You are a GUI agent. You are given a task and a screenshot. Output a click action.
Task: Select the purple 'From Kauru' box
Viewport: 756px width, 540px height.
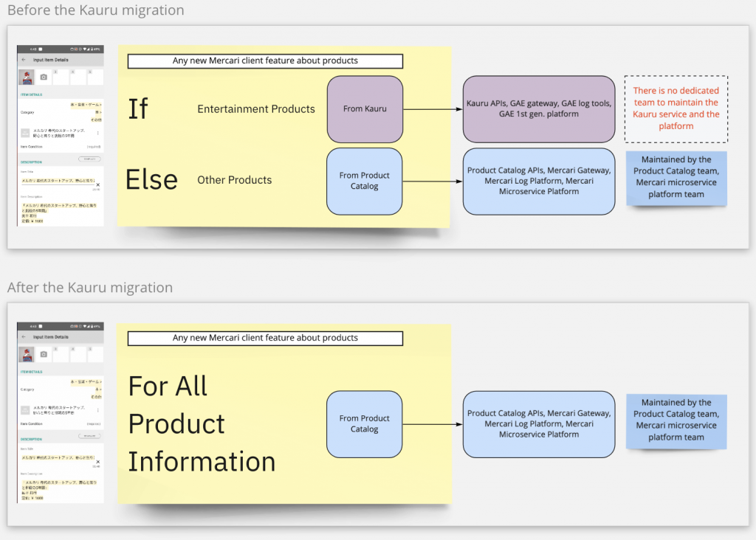click(365, 109)
